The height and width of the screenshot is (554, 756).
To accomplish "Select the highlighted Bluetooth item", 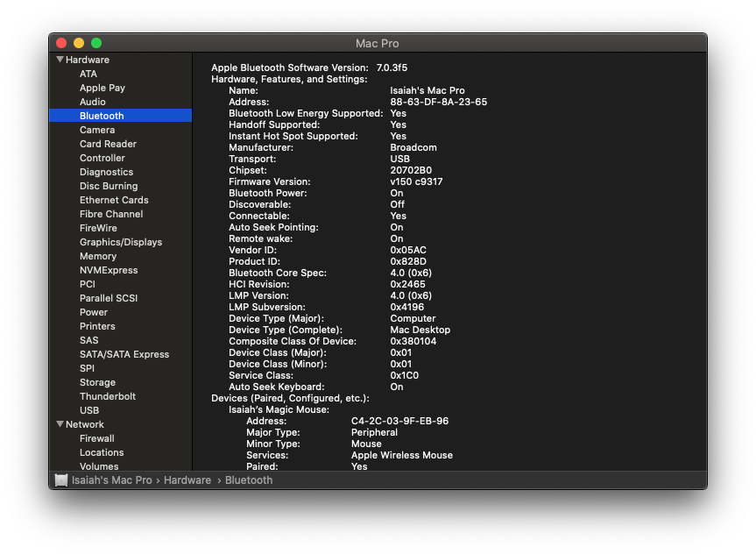I will [x=121, y=116].
